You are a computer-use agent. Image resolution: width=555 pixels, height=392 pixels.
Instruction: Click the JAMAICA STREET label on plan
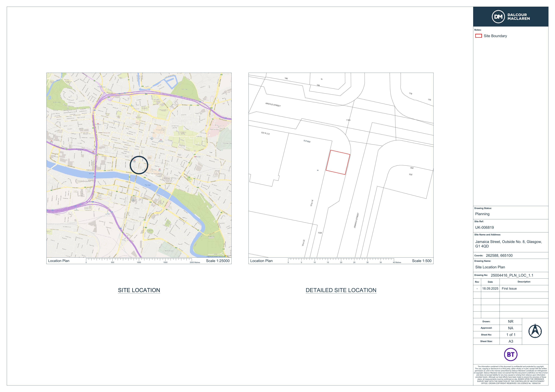coord(356,220)
